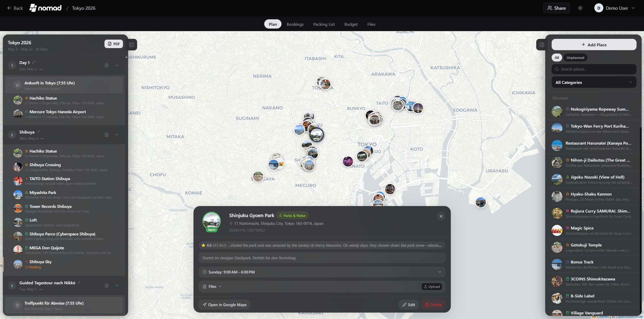Switch to the Bookings tab
644x319 pixels.
coord(295,24)
